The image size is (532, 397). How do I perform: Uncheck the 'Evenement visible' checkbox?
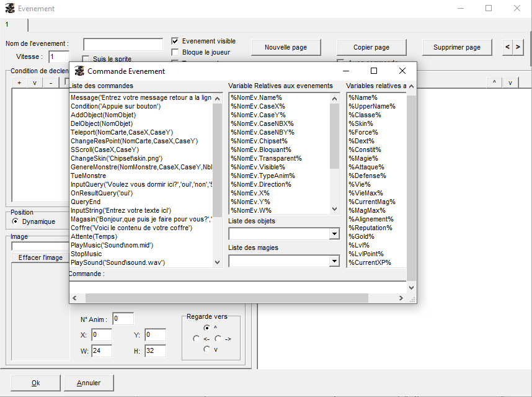(175, 41)
